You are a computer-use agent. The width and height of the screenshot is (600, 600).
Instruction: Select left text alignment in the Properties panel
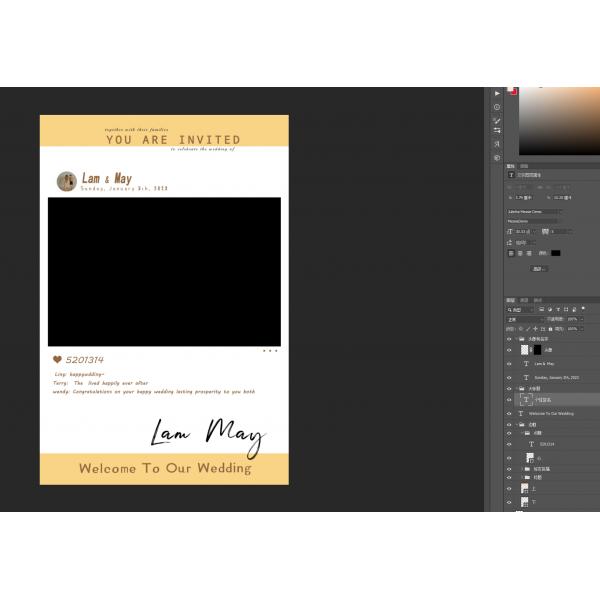point(511,253)
